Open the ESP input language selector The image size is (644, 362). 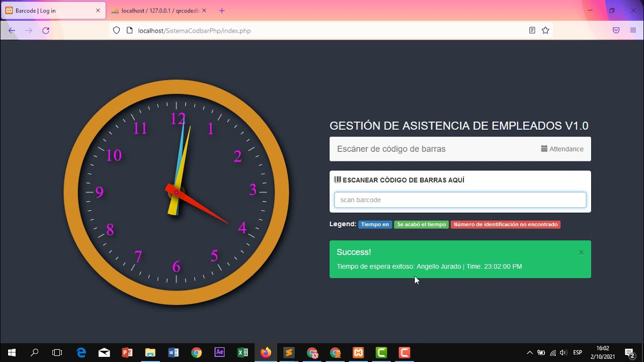tap(578, 352)
